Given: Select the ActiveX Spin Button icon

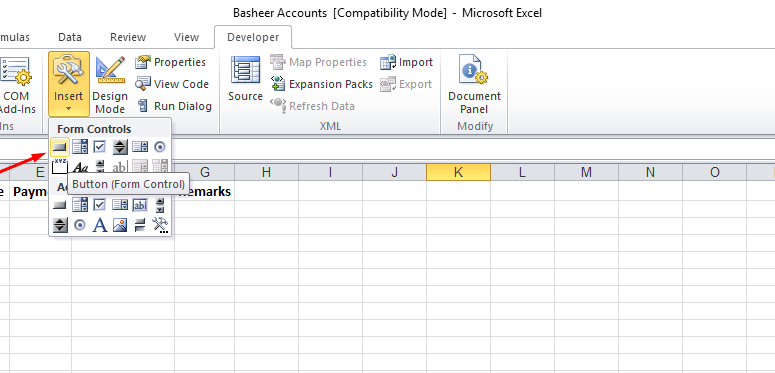Looking at the screenshot, I should tap(60, 225).
